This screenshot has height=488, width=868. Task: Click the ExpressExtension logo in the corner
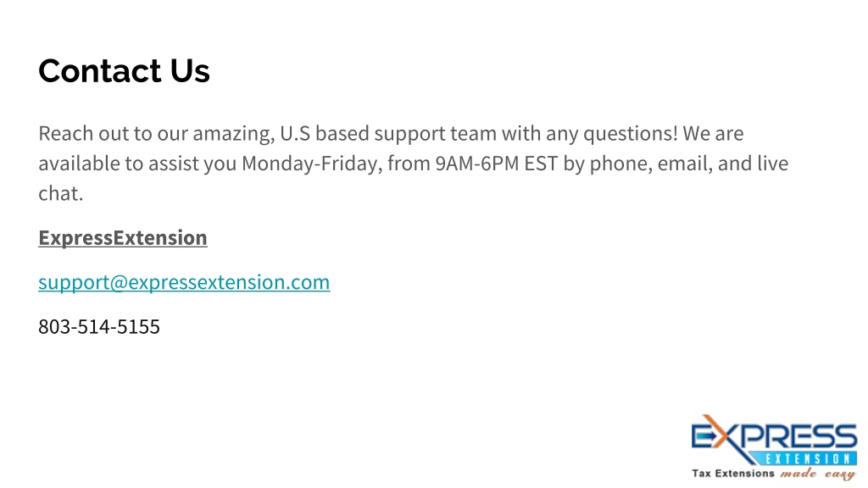pyautogui.click(x=774, y=447)
